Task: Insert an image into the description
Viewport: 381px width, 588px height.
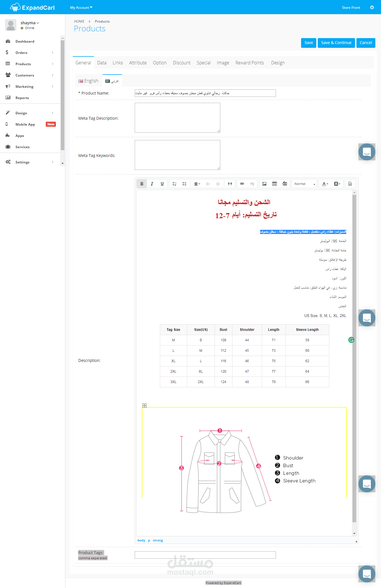Action: pos(264,184)
